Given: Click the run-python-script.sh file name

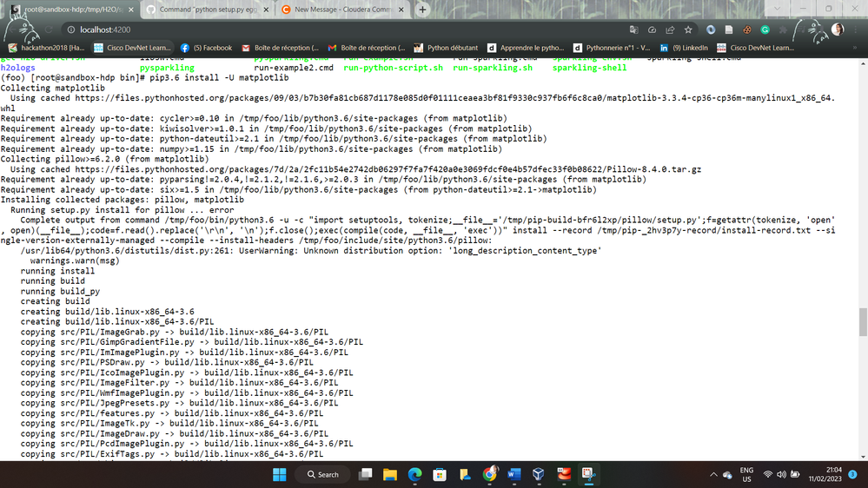Looking at the screenshot, I should coord(393,68).
